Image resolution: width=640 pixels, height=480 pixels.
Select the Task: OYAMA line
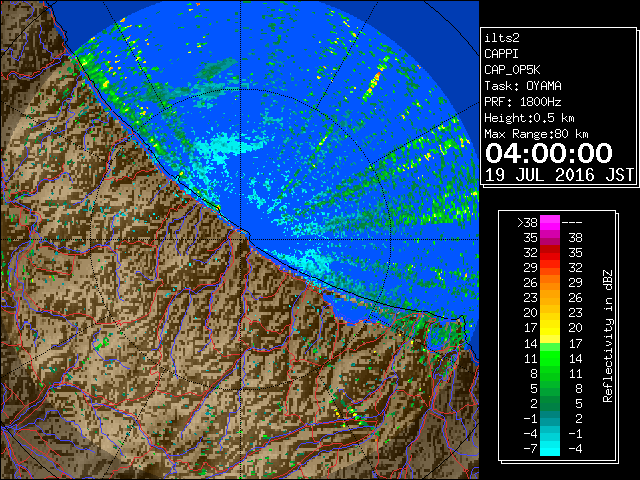[x=523, y=86]
